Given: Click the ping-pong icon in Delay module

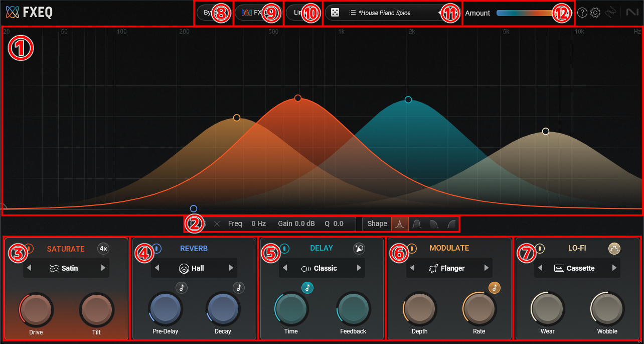Looking at the screenshot, I should tap(359, 248).
